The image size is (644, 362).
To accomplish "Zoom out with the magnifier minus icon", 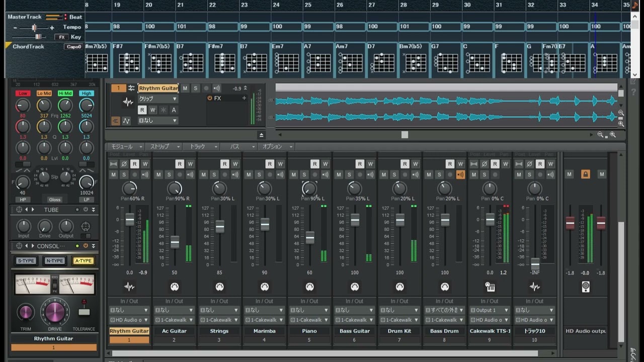I will pos(600,135).
